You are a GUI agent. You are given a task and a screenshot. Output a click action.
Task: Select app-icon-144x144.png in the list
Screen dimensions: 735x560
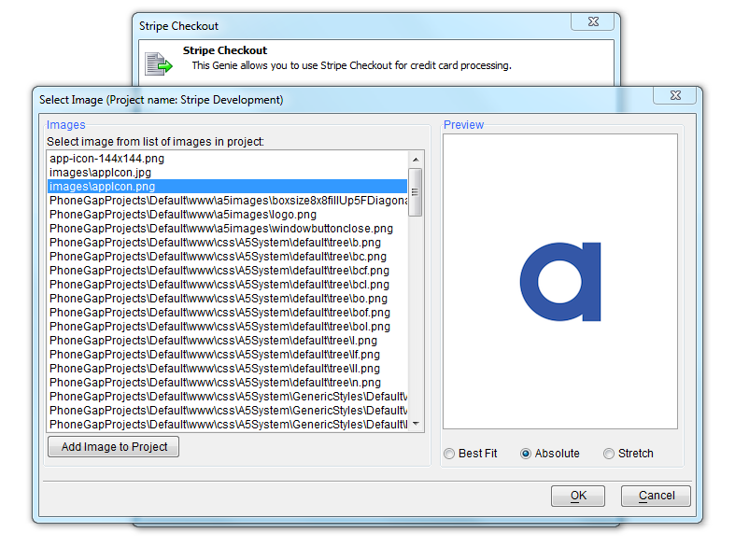click(228, 159)
